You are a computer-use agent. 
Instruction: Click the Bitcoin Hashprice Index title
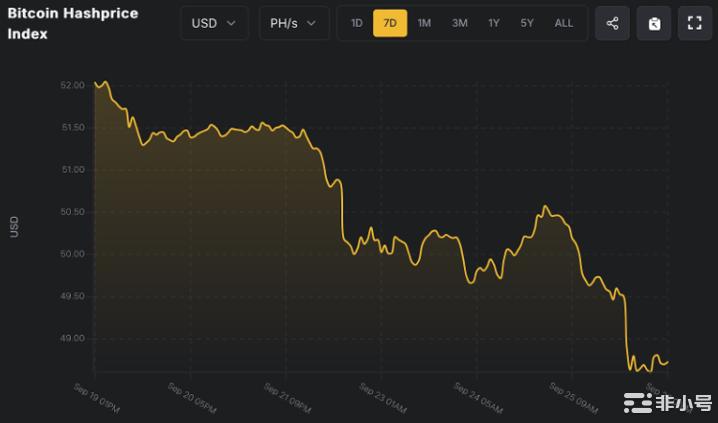coord(73,24)
